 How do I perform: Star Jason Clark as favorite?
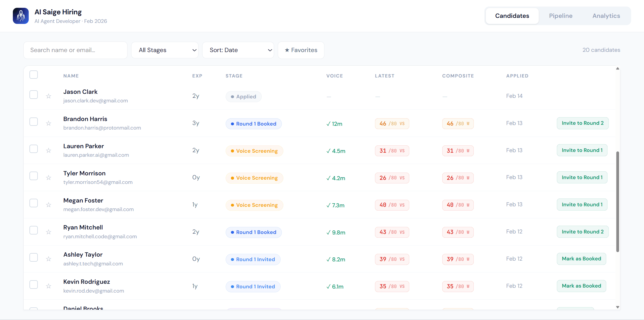(49, 96)
